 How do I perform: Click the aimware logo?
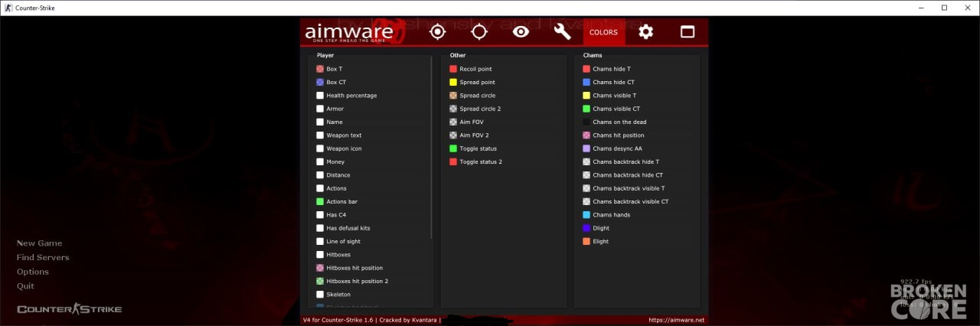349,32
